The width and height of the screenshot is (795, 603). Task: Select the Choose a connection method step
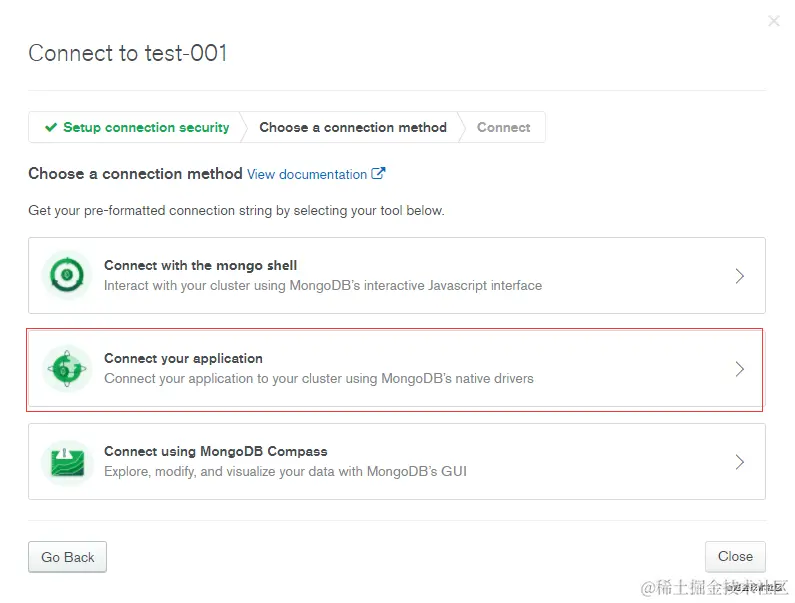(352, 128)
